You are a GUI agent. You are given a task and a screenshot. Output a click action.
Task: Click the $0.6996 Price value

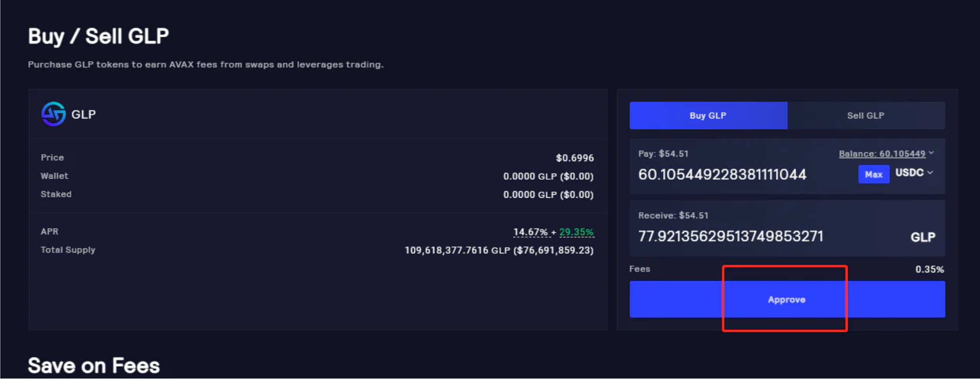[x=575, y=158]
